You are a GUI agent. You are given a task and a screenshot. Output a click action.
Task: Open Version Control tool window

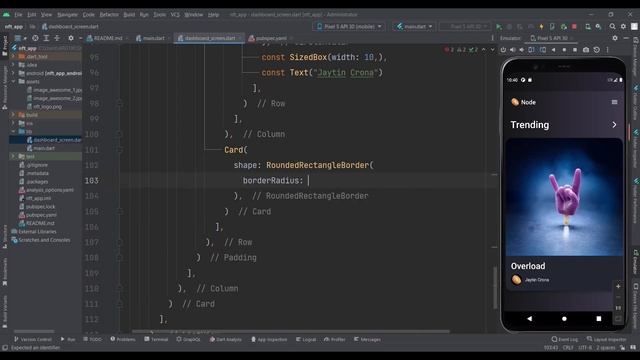(x=33, y=339)
